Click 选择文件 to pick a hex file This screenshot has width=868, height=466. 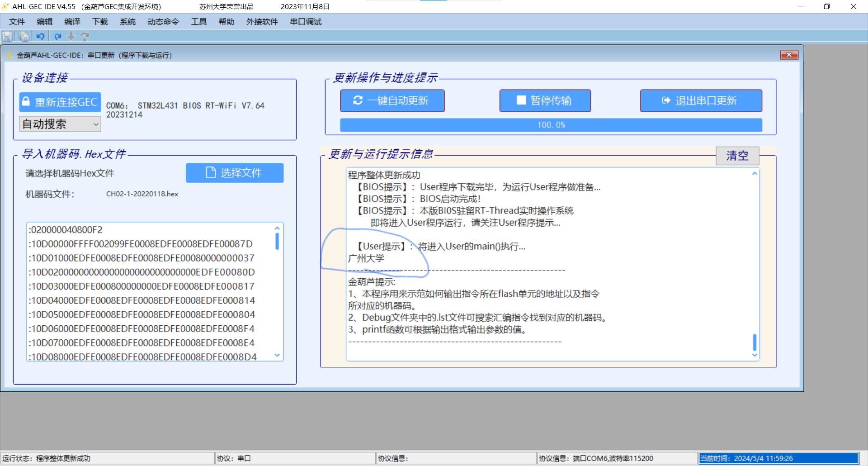coord(235,172)
